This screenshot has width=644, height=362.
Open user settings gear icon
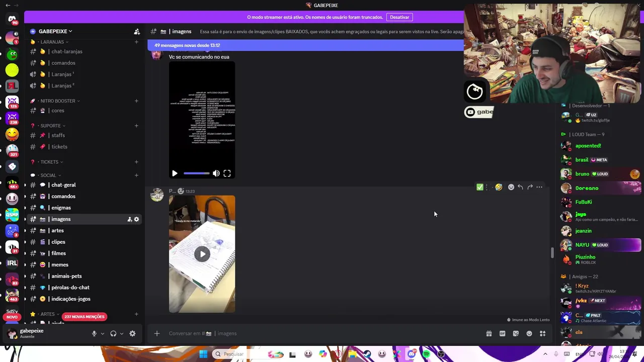point(132,333)
